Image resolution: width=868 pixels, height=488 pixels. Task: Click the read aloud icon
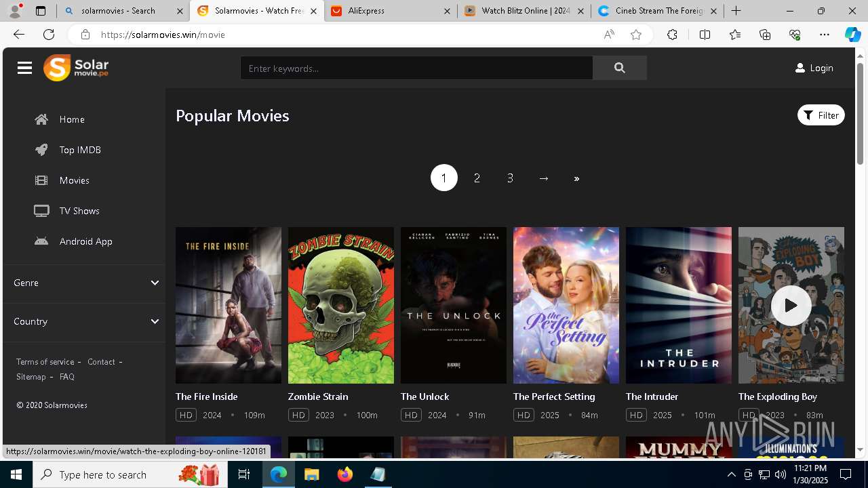(x=609, y=35)
